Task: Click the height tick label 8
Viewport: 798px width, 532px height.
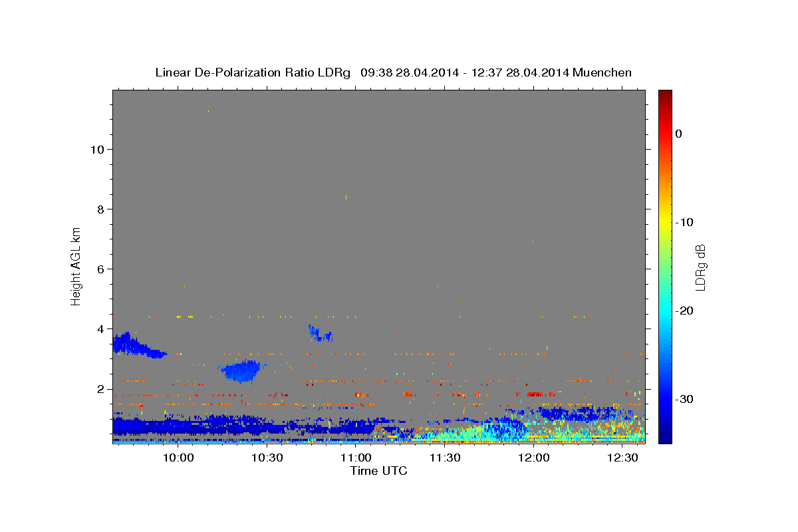Action: 99,209
